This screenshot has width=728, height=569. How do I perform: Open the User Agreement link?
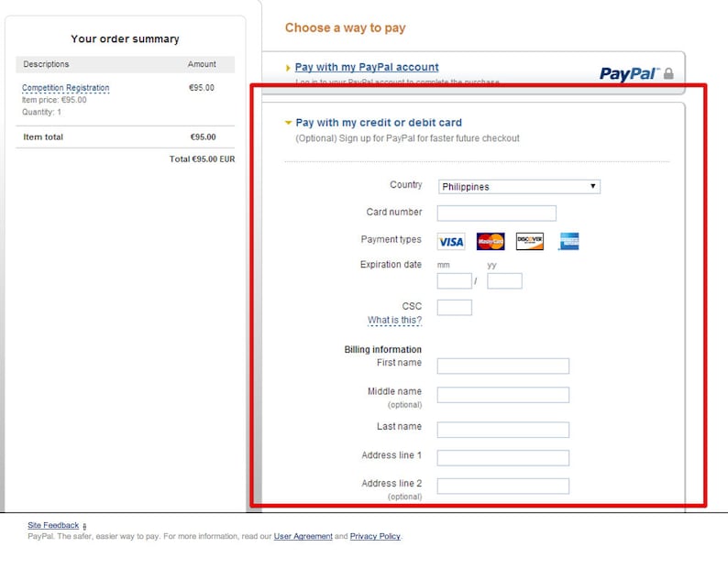(303, 536)
